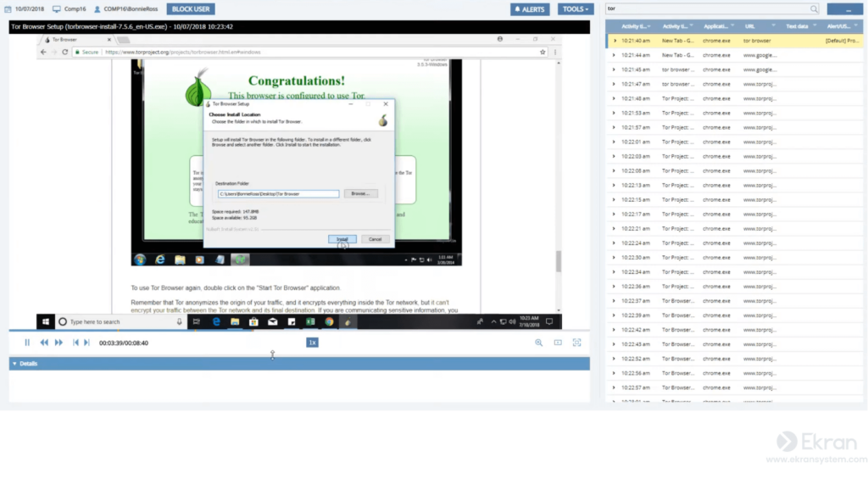Viewport: 868px width, 485px height.
Task: Click the Task View icon in taskbar
Action: pos(197,321)
